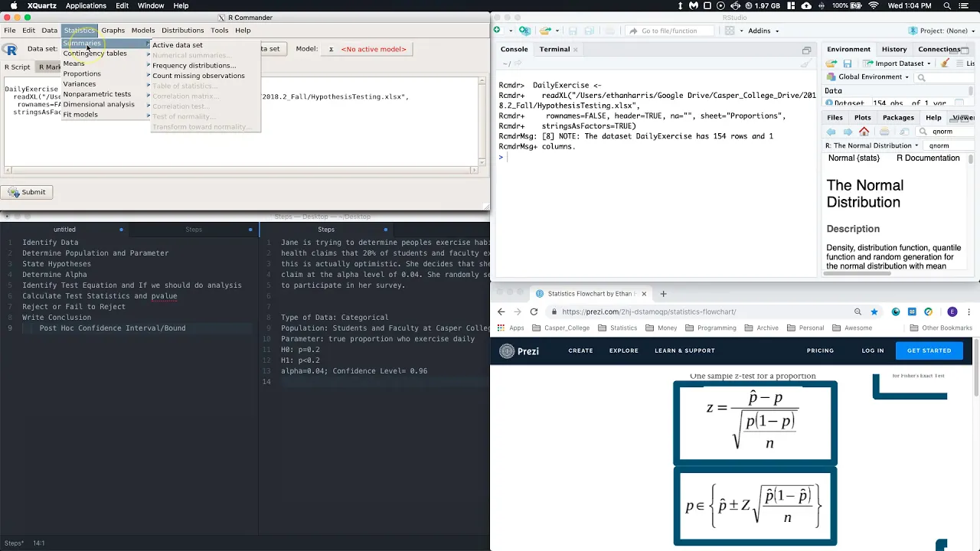Screen dimensions: 980x551
Task: Open R: The Normal Distribution dropdown
Action: (871, 145)
